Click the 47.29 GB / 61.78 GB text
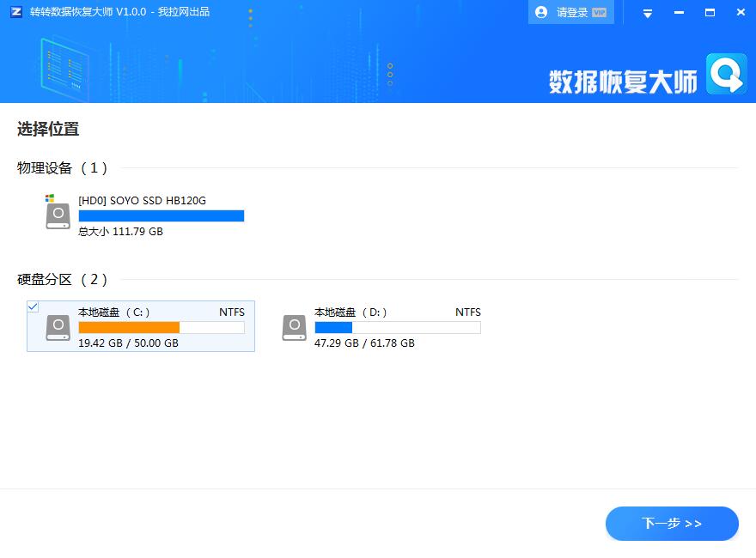The width and height of the screenshot is (756, 558). click(364, 343)
